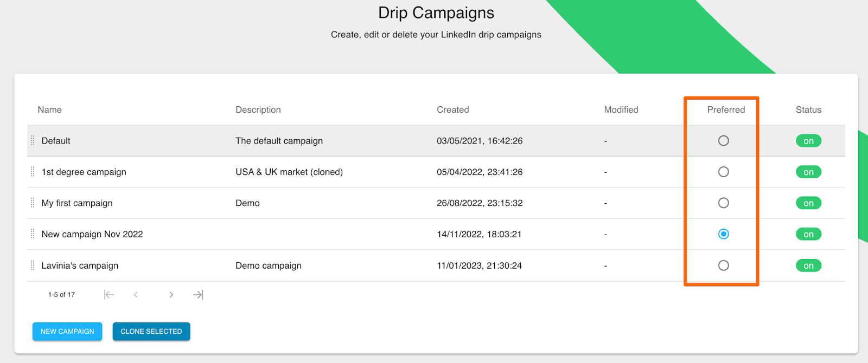The image size is (868, 363).
Task: Go to previous page of campaigns
Action: (136, 295)
